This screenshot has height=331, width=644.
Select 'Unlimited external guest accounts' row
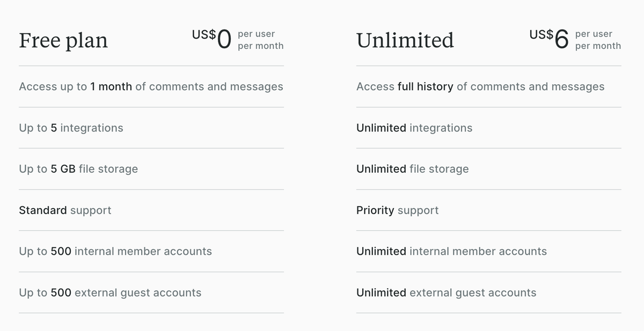pyautogui.click(x=446, y=292)
